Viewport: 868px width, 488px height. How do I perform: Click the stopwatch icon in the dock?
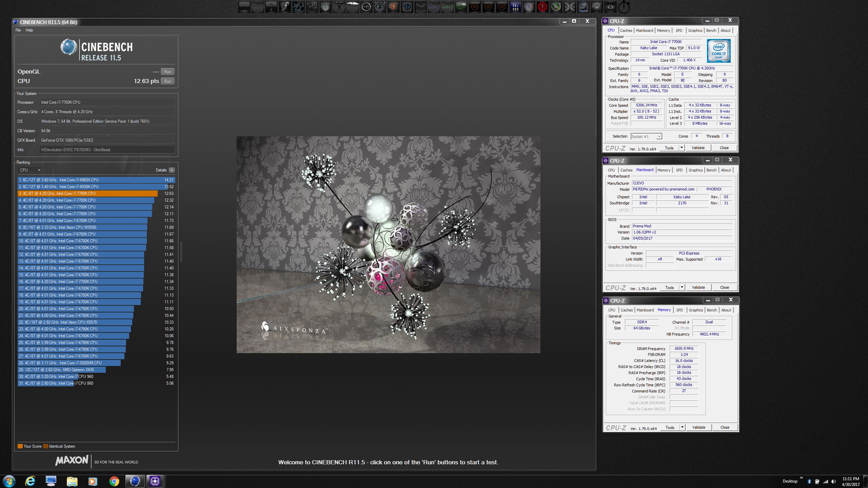point(624,7)
